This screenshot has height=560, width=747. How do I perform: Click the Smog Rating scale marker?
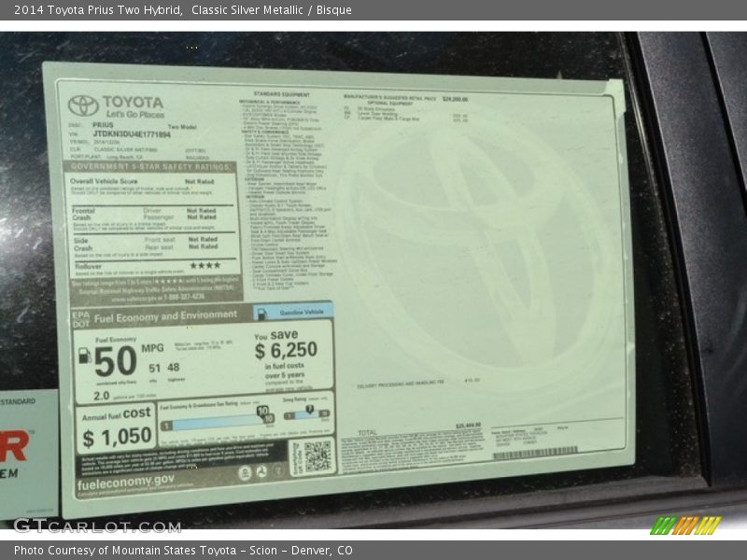click(x=310, y=410)
